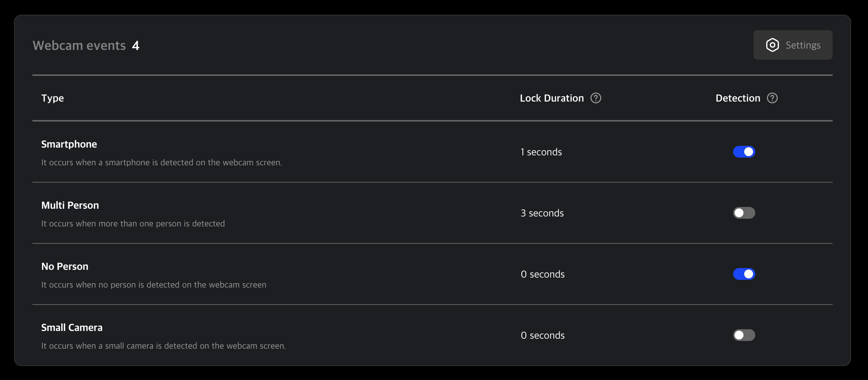
Task: Enable Multi Person detection toggle
Action: (x=744, y=213)
